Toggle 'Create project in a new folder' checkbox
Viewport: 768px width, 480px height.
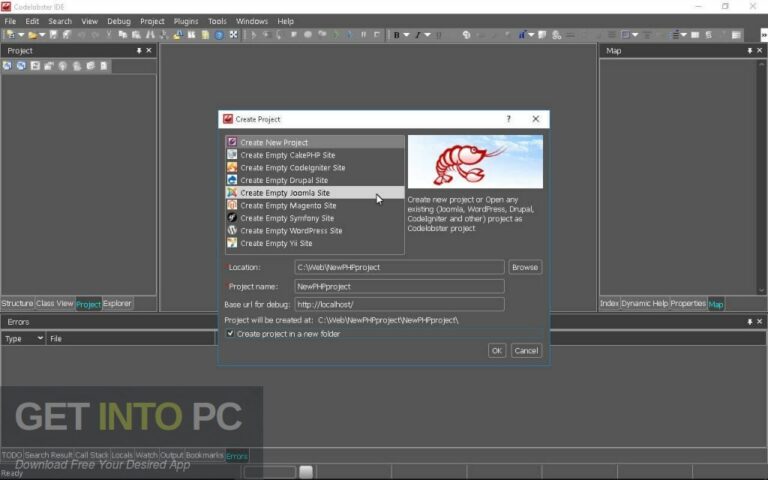[x=230, y=334]
